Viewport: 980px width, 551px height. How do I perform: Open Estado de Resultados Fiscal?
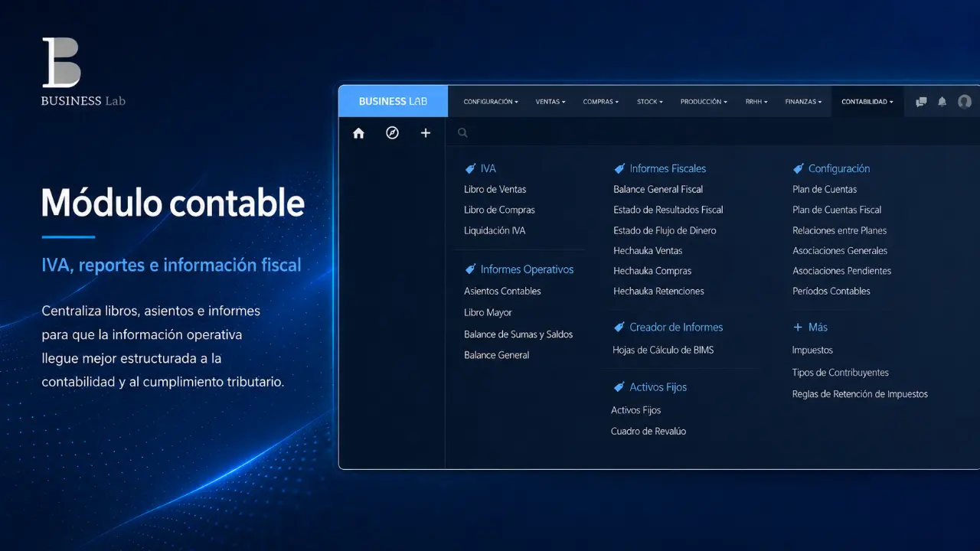(x=668, y=210)
